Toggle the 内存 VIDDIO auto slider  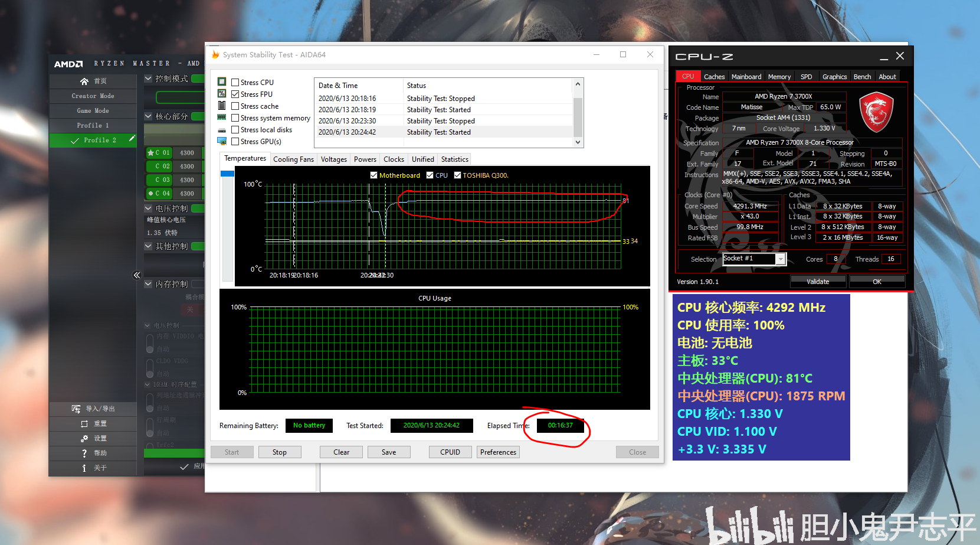point(149,342)
